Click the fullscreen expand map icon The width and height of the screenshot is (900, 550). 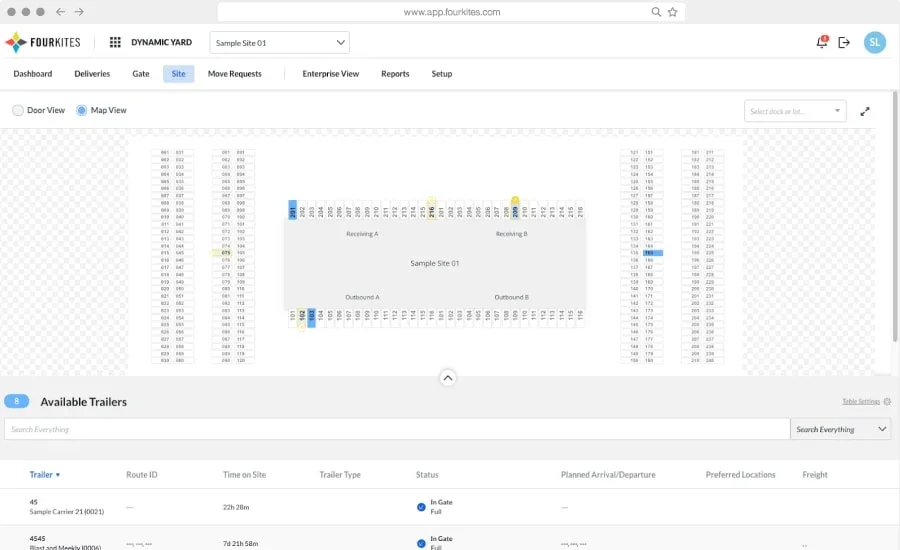(x=865, y=111)
